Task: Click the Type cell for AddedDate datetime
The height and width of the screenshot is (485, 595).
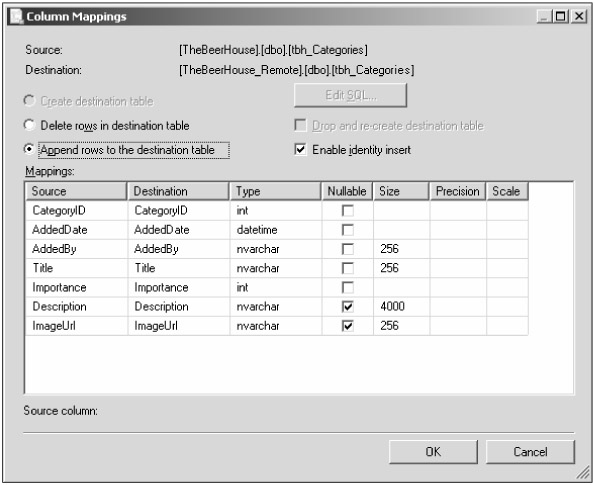Action: tap(276, 230)
